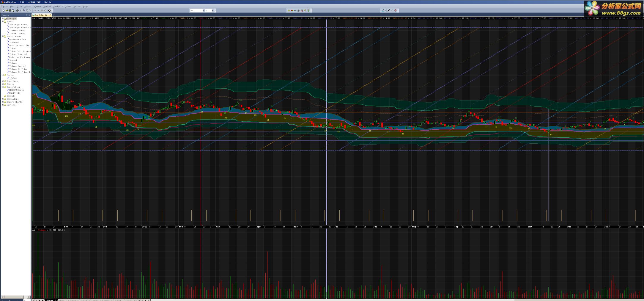The height and width of the screenshot is (301, 644).
Task: Click next sheet arrow beside Sheet 1
Action: 39,300
